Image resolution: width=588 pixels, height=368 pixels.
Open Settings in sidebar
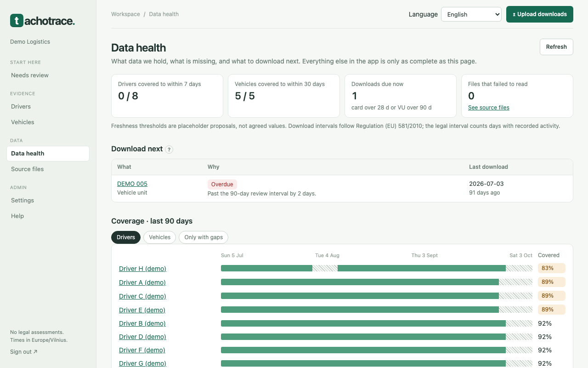pyautogui.click(x=48, y=200)
